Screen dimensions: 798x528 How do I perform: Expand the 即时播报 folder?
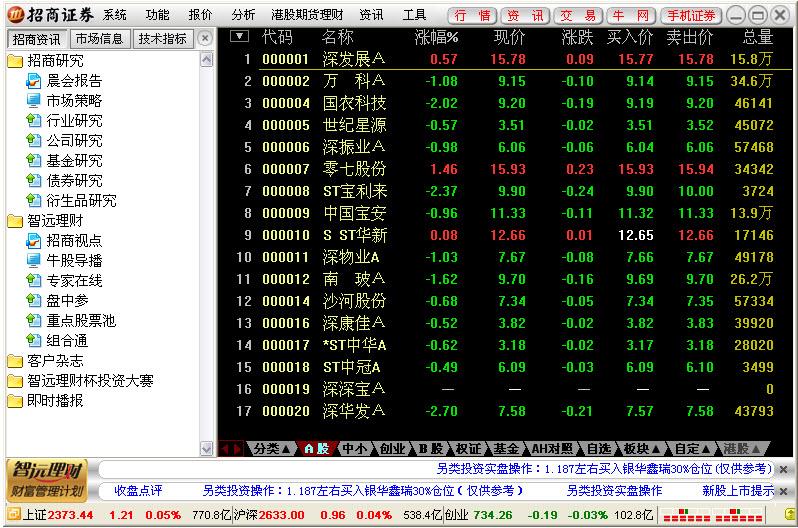click(14, 401)
